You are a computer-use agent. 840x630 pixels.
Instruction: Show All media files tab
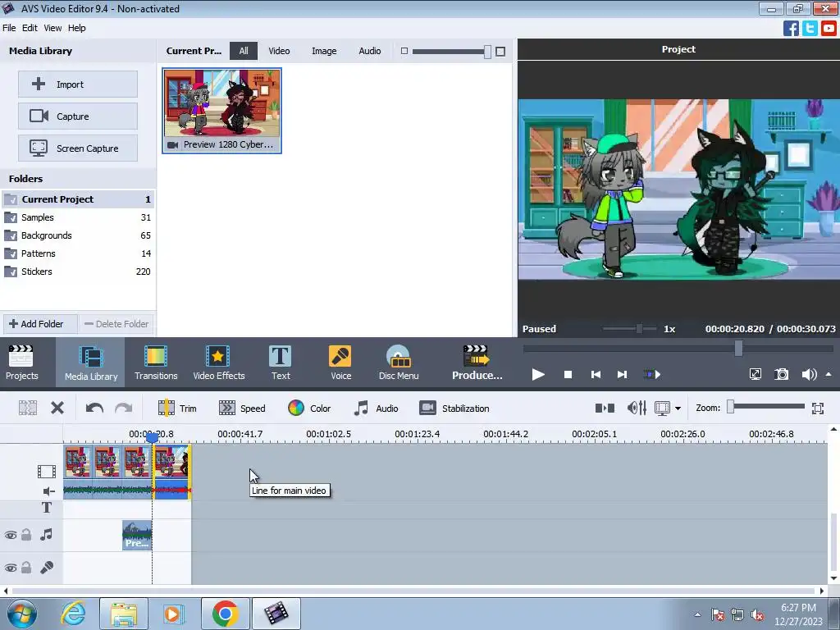click(x=244, y=51)
